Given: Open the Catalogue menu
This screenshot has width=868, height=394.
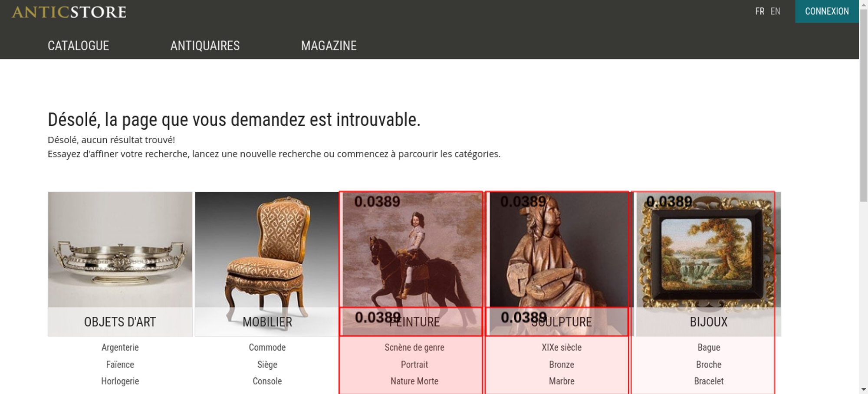Looking at the screenshot, I should (x=78, y=46).
